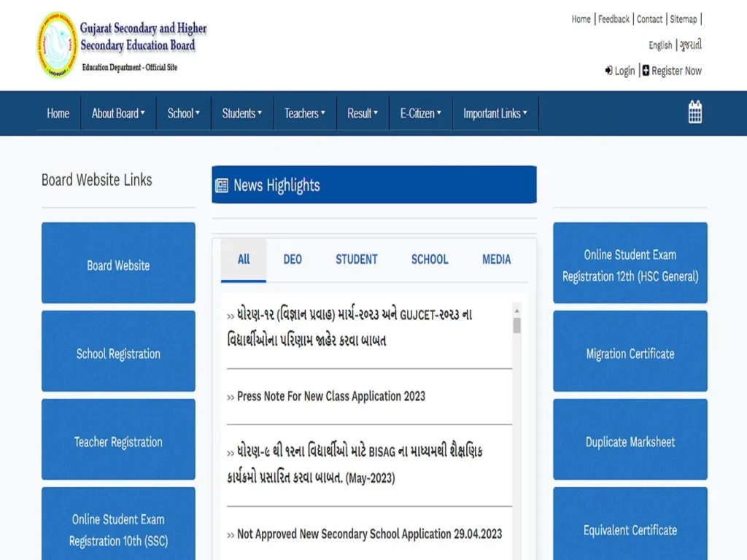Viewport: 747px width, 560px height.
Task: Click the news list scrollbar thumb
Action: [x=517, y=326]
